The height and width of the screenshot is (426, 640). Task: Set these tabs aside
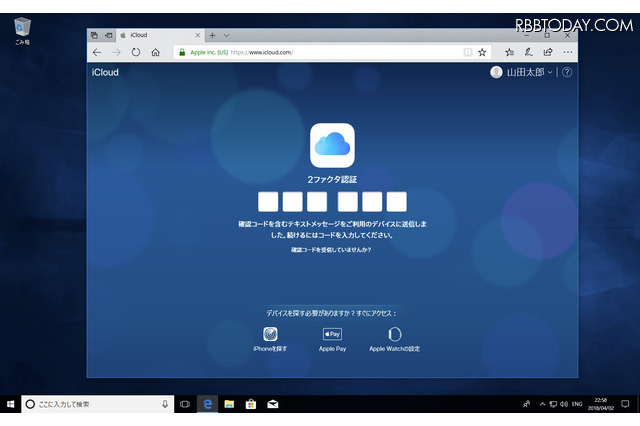click(109, 36)
